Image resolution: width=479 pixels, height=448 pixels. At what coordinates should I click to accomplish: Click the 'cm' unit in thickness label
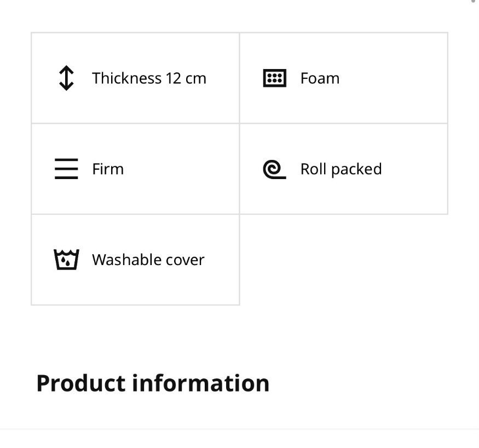click(196, 79)
